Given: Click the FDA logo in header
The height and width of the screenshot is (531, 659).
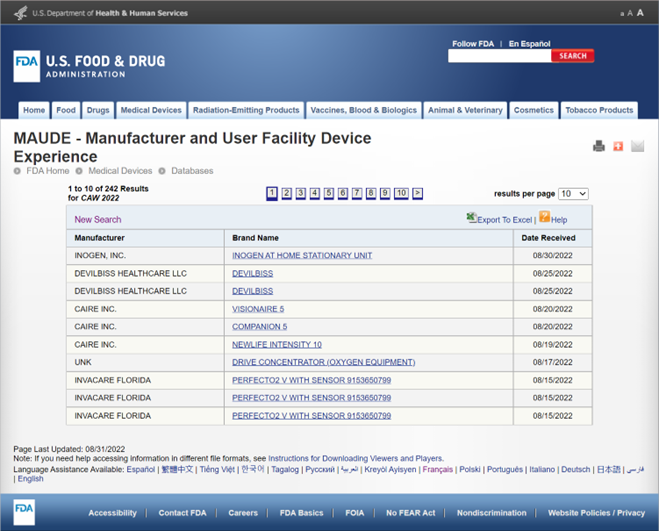Looking at the screenshot, I should tap(26, 66).
